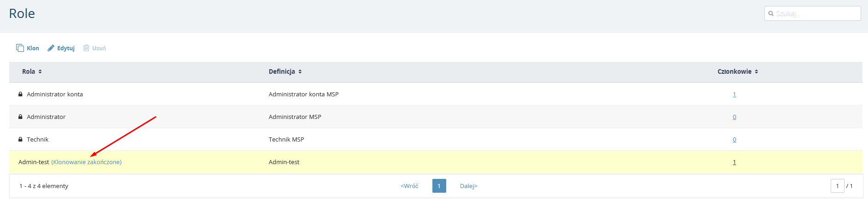Click the lock icon beside Administrator konta
The width and height of the screenshot is (868, 219).
coord(20,94)
